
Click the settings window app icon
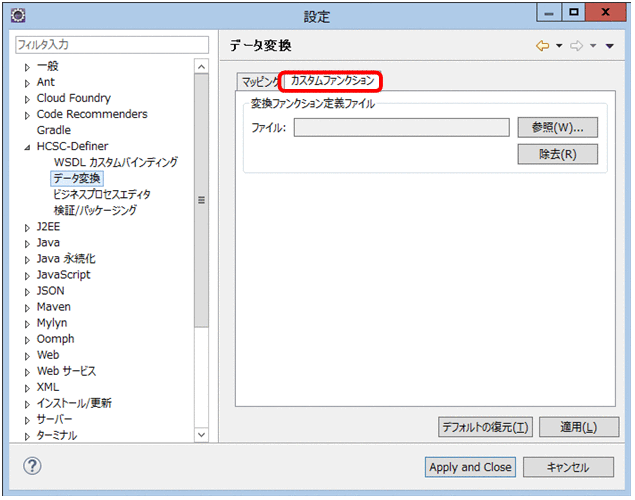click(x=18, y=15)
